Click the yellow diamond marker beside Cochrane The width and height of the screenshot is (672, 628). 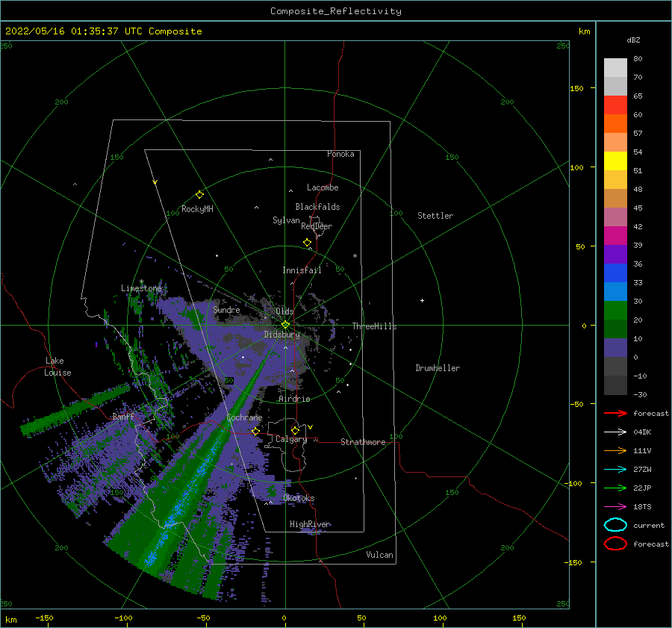point(255,431)
